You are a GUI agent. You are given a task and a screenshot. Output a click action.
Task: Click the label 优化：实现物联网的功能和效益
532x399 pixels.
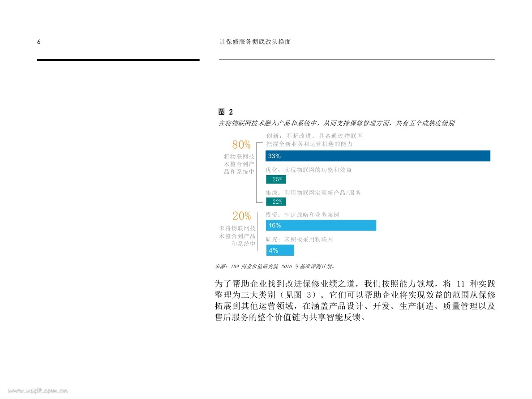309,170
